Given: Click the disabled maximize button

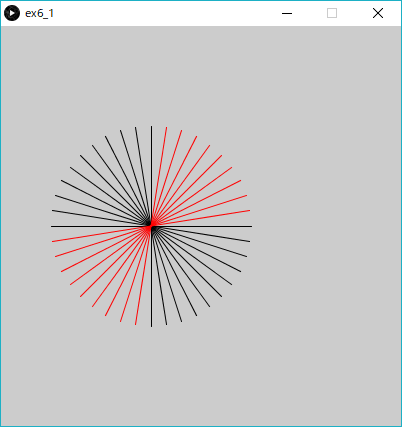Looking at the screenshot, I should (x=332, y=13).
